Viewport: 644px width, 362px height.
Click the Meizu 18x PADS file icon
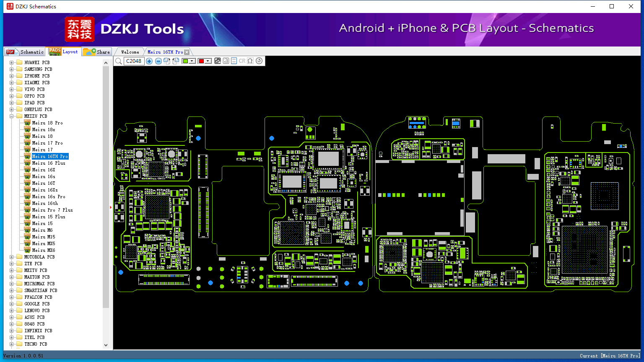pos(27,129)
